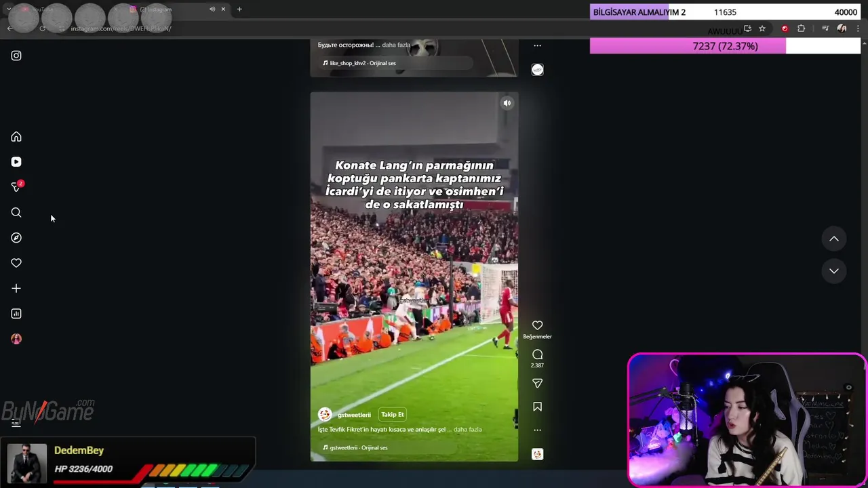This screenshot has height=488, width=868.
Task: Open the gstweetlerii profile avatar on reel
Action: pyautogui.click(x=325, y=414)
